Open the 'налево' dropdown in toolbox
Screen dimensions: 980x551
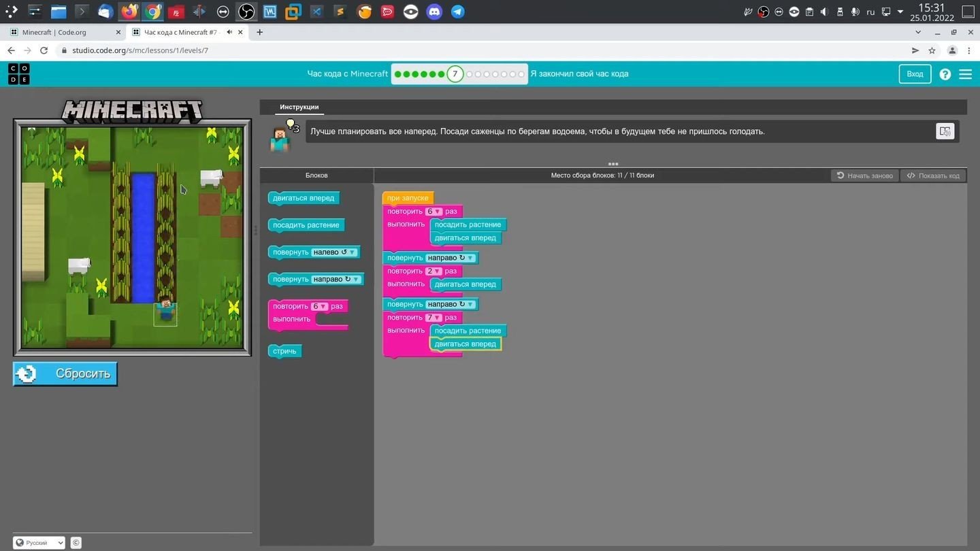tap(334, 252)
